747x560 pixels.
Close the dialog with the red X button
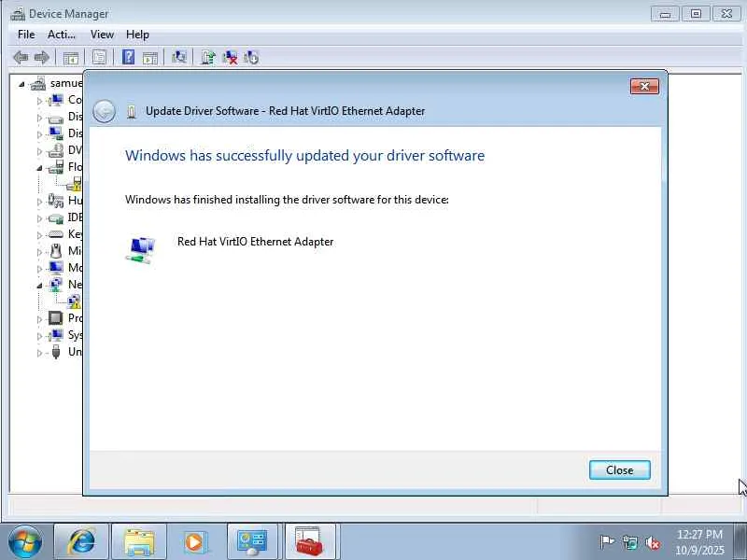[x=644, y=86]
